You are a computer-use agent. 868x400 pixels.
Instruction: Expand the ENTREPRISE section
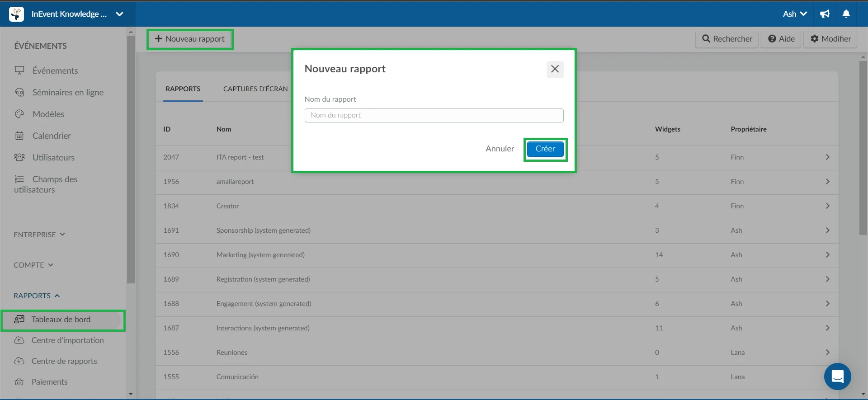[x=39, y=235]
